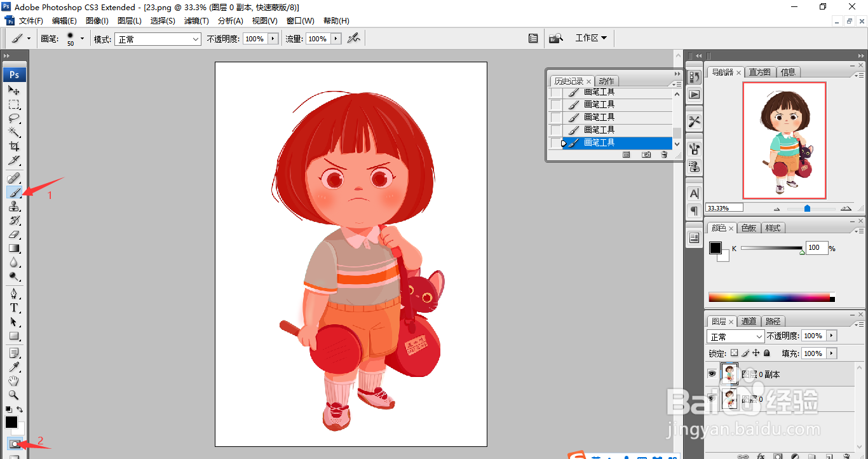Image resolution: width=868 pixels, height=459 pixels.
Task: Adjust the navigator zoom slider
Action: (807, 208)
